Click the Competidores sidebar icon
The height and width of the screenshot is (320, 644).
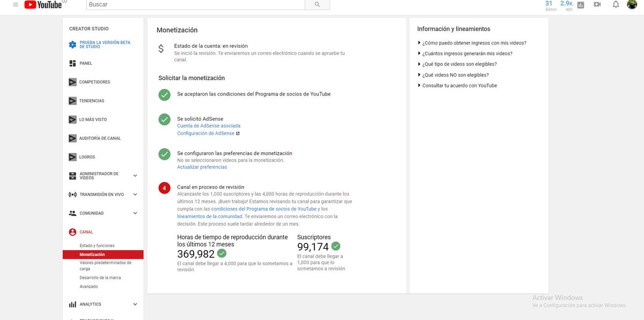point(72,82)
